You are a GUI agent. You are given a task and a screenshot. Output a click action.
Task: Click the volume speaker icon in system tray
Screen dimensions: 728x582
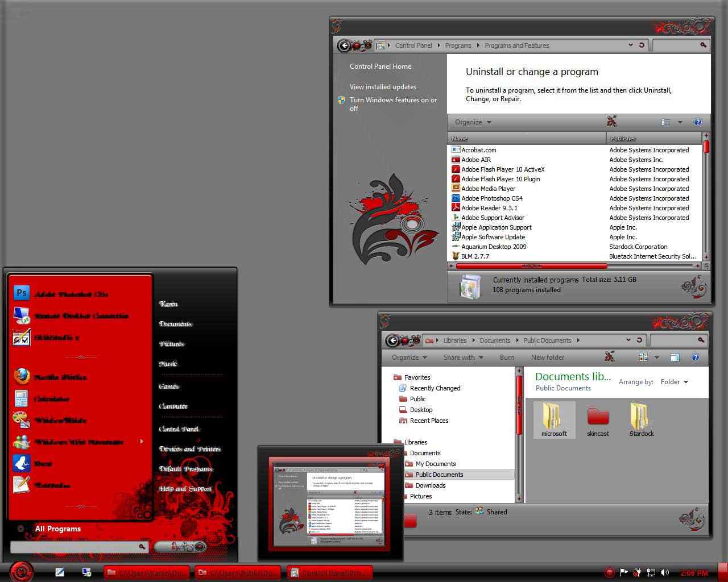point(665,572)
